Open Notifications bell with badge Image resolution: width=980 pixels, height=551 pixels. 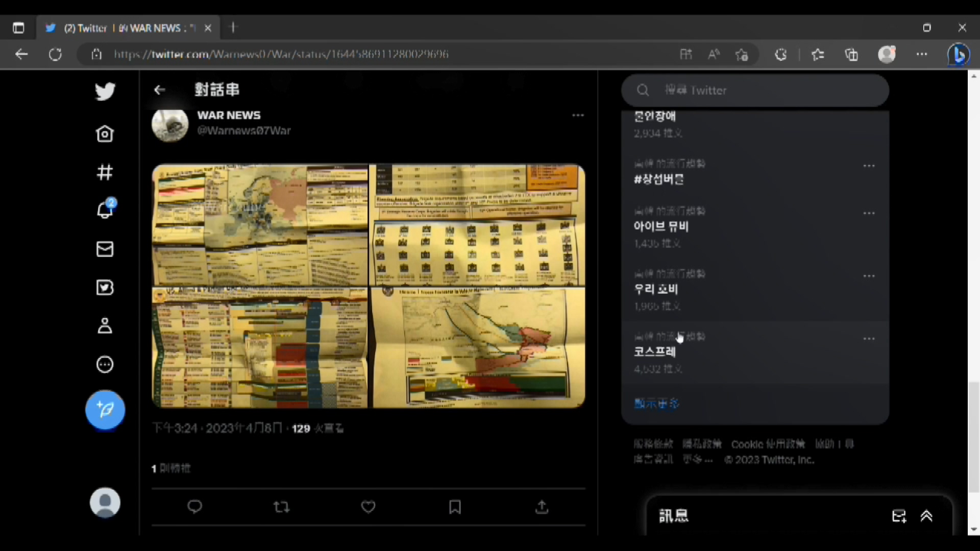pos(106,209)
